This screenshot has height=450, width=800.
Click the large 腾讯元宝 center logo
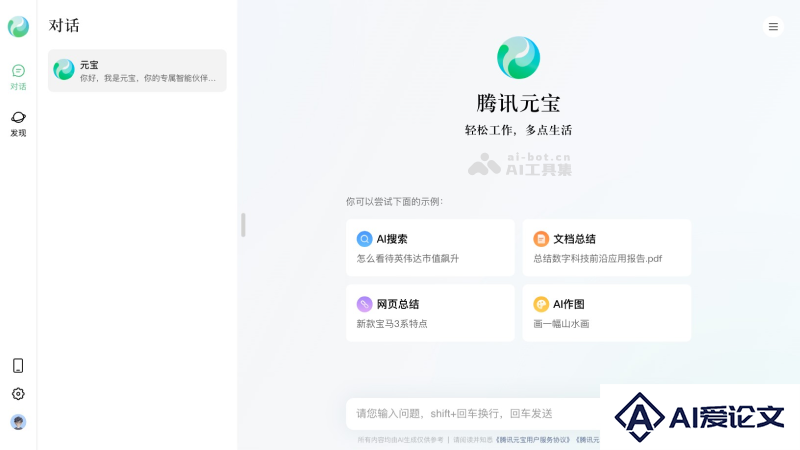pyautogui.click(x=518, y=58)
